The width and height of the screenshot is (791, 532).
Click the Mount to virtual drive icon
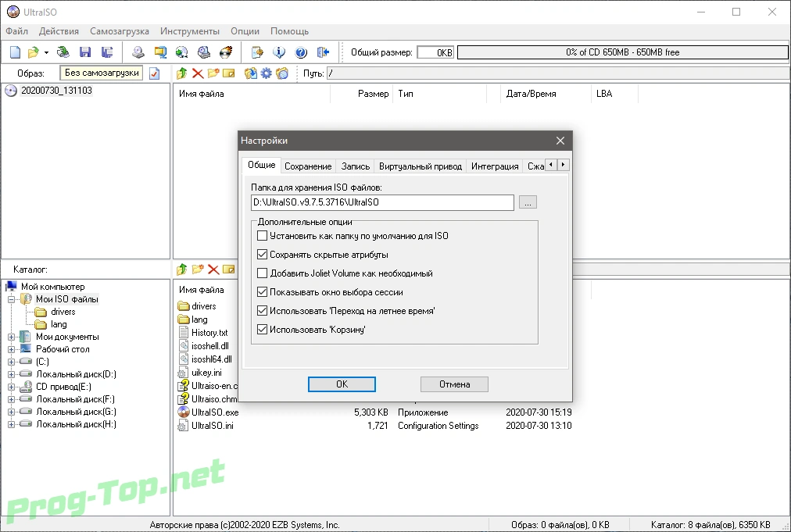click(x=203, y=52)
